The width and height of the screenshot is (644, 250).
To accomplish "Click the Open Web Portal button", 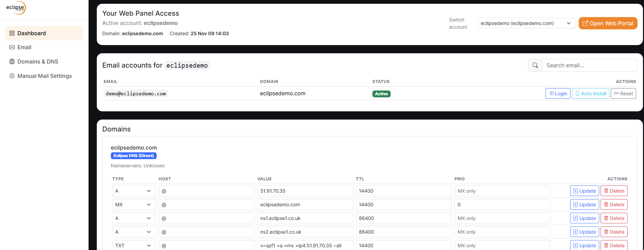I will tap(608, 23).
